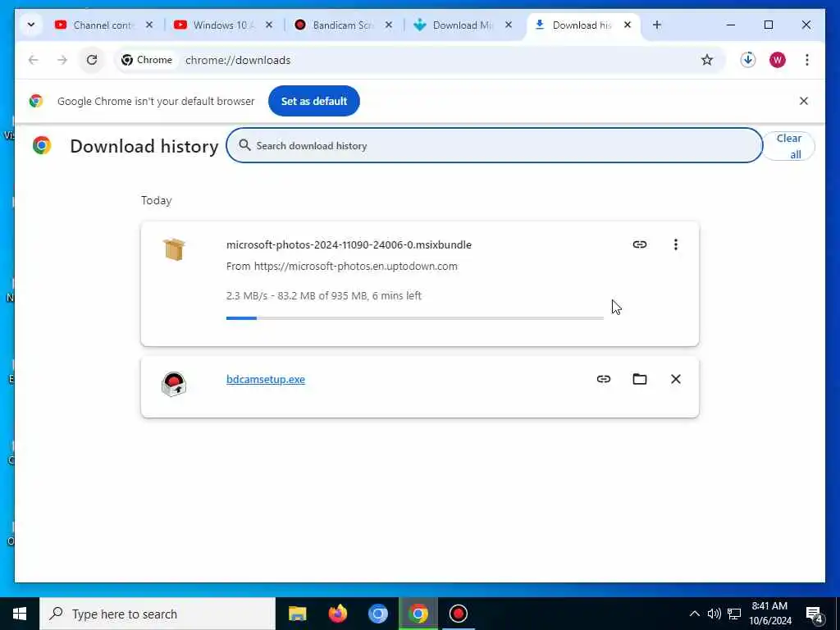This screenshot has height=630, width=840.
Task: Open Chromium from the taskbar
Action: [x=377, y=614]
